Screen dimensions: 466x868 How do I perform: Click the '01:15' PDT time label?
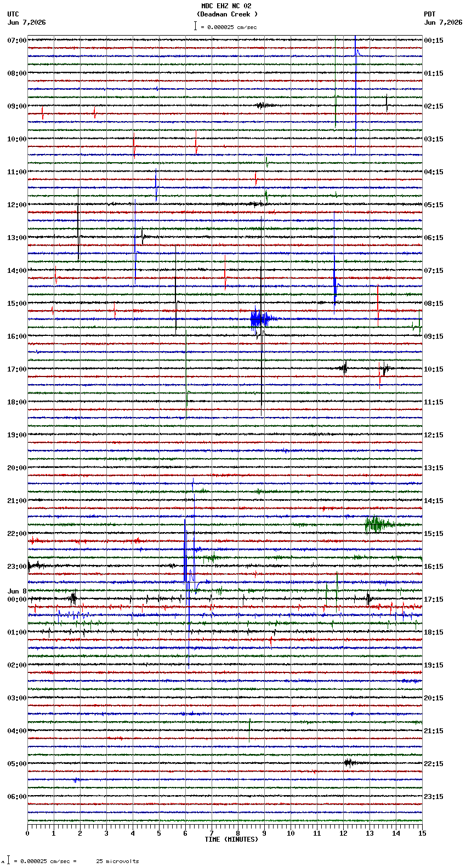[x=434, y=73]
